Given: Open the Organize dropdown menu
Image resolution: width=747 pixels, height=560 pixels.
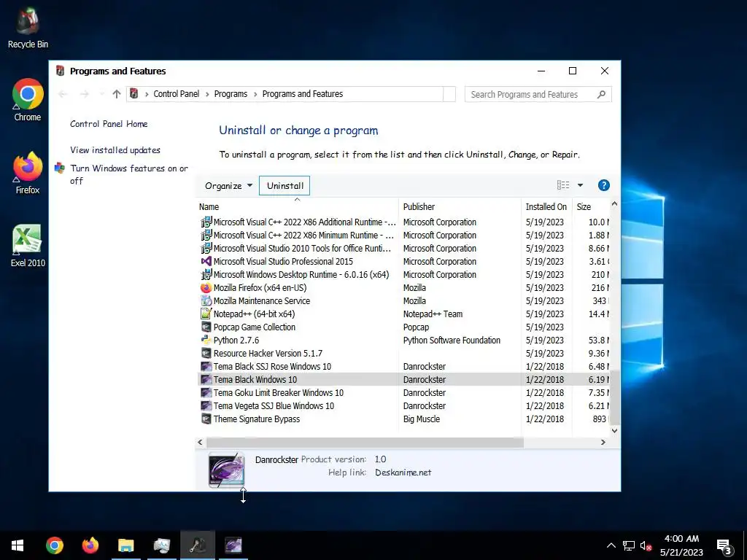Looking at the screenshot, I should pos(228,186).
